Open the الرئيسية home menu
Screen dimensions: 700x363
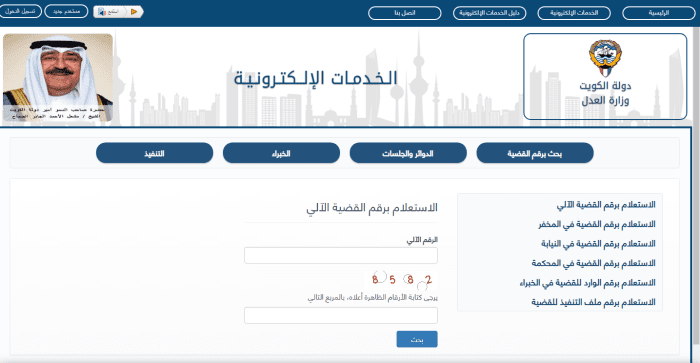pyautogui.click(x=658, y=13)
